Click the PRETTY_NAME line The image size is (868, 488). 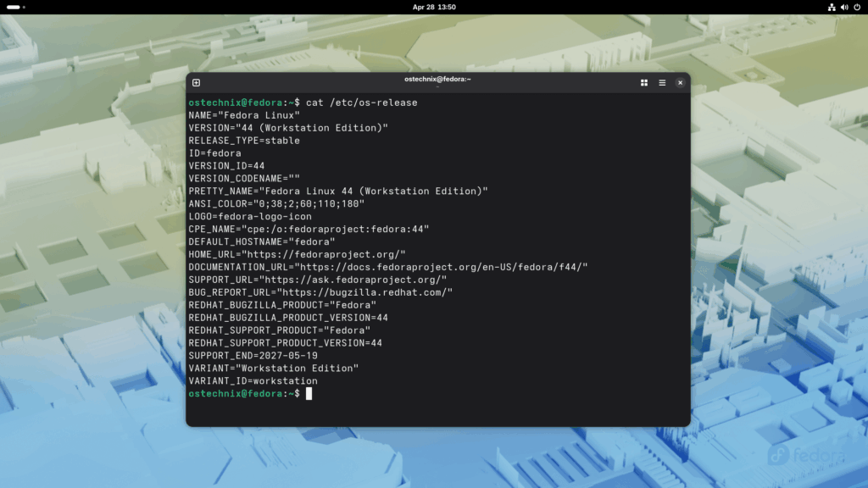tap(338, 191)
